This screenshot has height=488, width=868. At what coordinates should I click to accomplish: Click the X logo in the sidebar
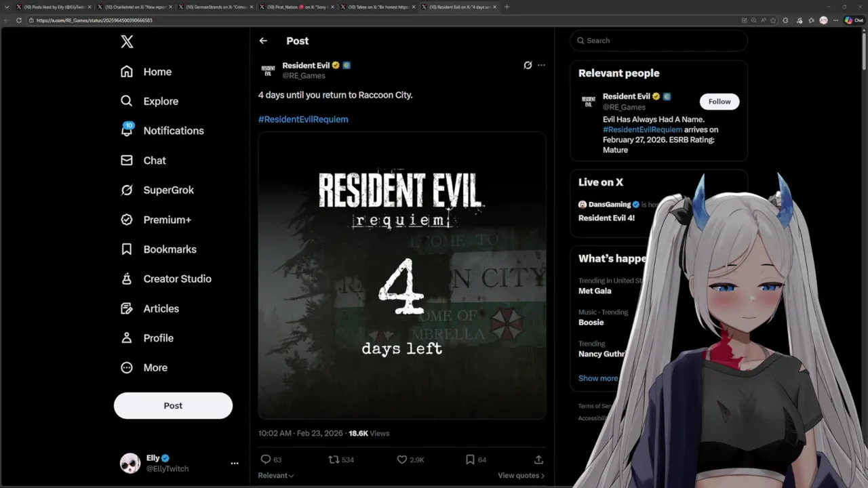[127, 42]
